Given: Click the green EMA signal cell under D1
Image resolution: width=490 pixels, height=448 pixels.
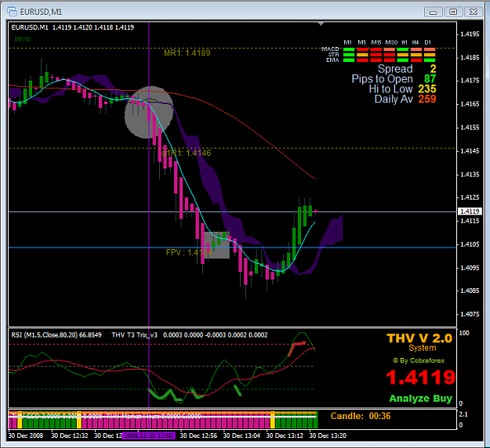Looking at the screenshot, I should (x=430, y=60).
